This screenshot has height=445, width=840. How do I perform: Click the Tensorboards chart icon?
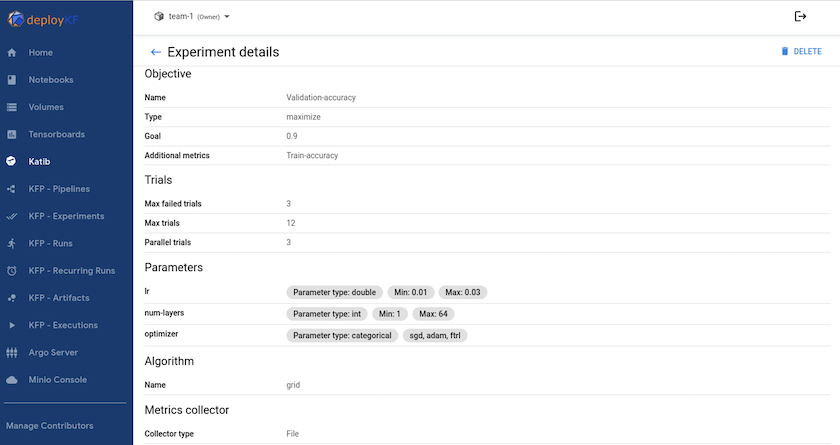pos(12,134)
